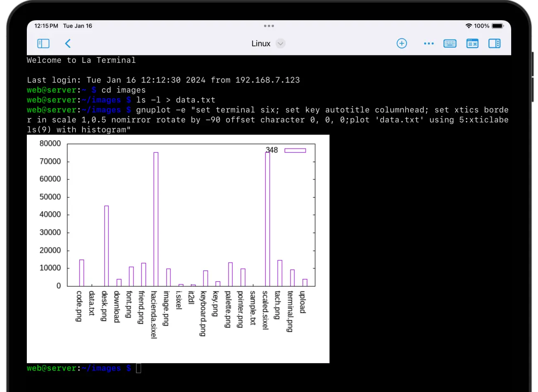Viewport: 538px width, 392px height.
Task: Toggle the right sidebar panel
Action: click(x=494, y=43)
